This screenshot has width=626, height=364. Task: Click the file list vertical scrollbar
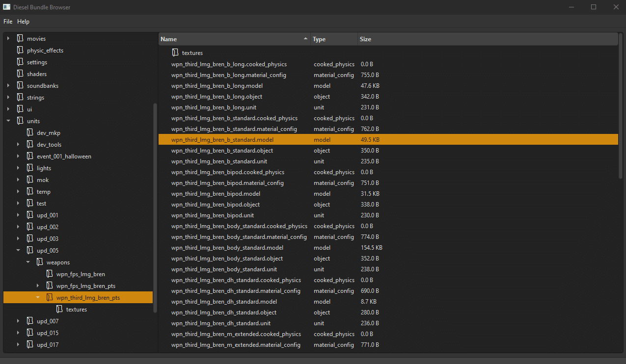coord(621,106)
